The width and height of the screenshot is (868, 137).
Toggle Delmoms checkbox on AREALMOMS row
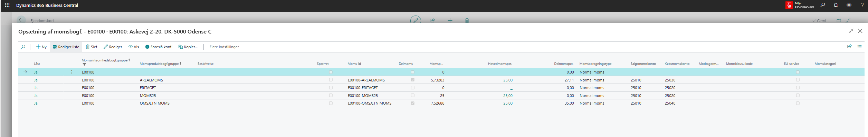click(x=412, y=80)
